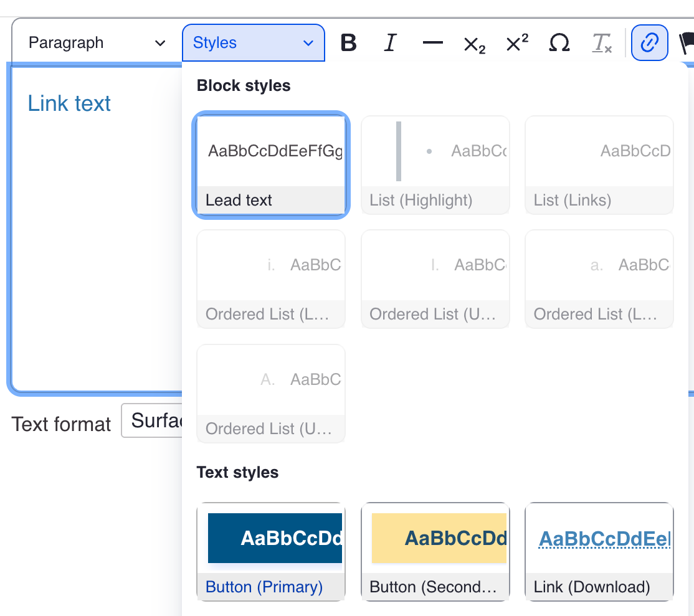Viewport: 694px width, 616px height.
Task: Open the special characters Omega icon
Action: [559, 43]
